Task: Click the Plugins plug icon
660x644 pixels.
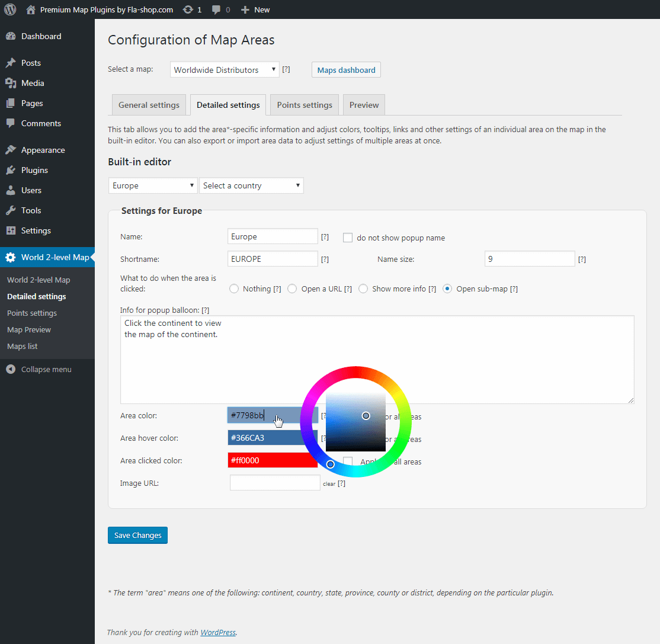Action: (x=11, y=170)
